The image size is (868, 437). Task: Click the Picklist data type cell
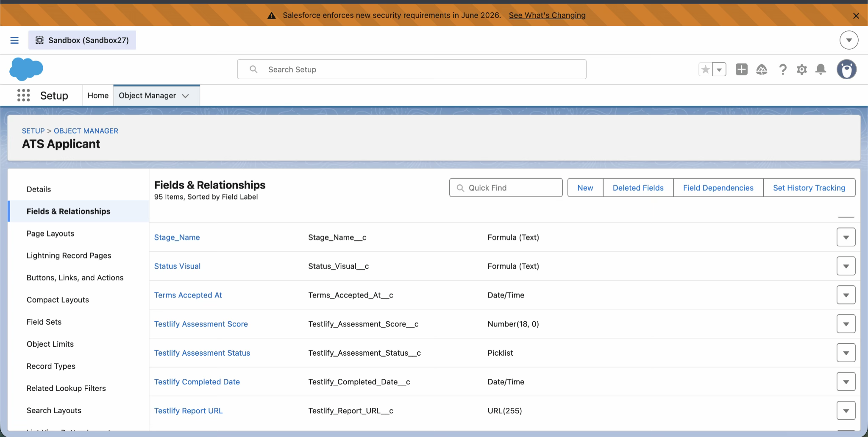click(x=500, y=353)
